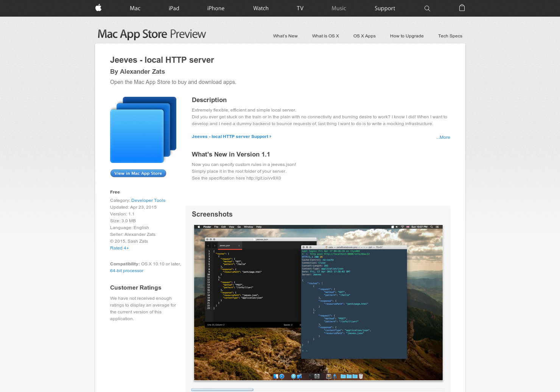Open the OS X Apps link
560x392 pixels.
(364, 36)
